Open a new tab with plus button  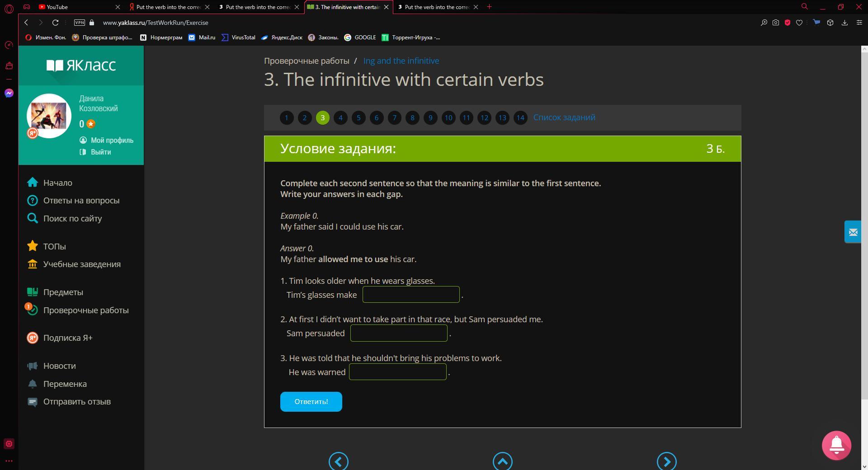coord(489,7)
